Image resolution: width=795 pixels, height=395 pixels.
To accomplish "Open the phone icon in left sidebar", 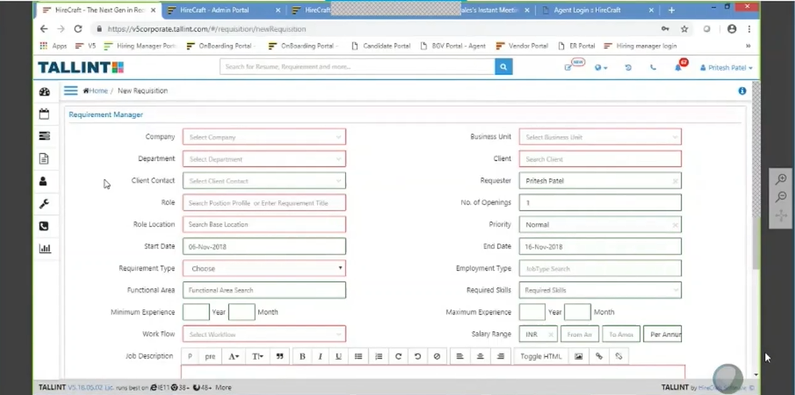I will click(44, 226).
